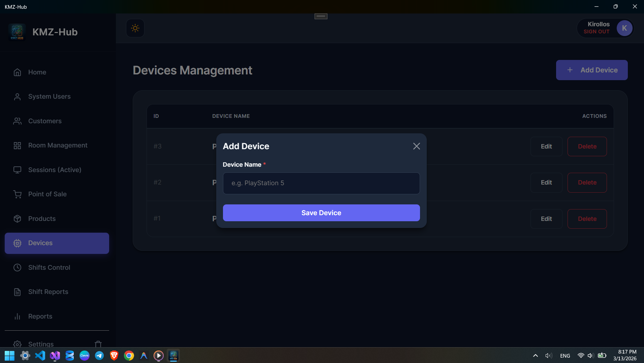644x363 pixels.
Task: Select Reports menu item
Action: 40,317
